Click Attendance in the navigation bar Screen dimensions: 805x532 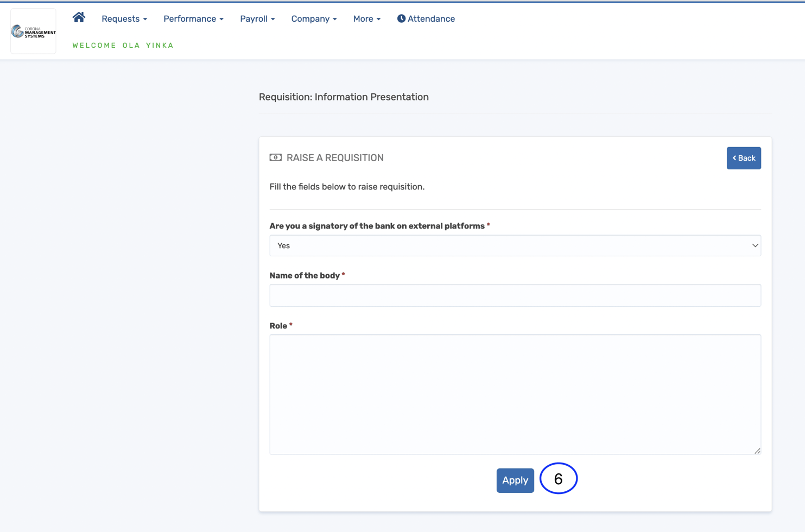[431, 18]
